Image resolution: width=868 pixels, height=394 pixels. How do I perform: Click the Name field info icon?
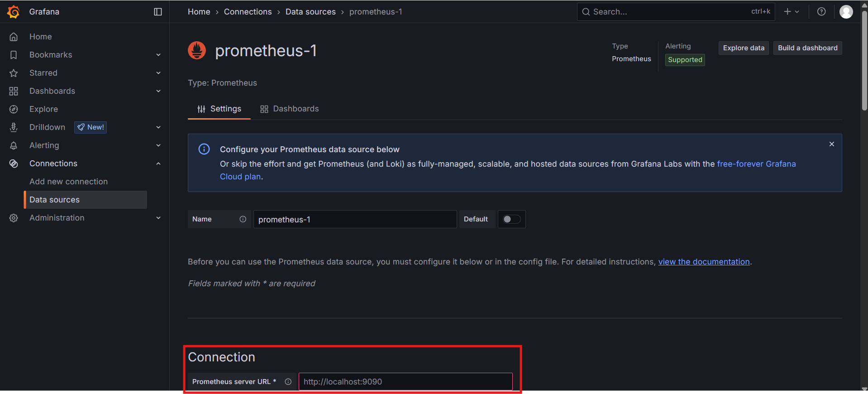(x=243, y=219)
